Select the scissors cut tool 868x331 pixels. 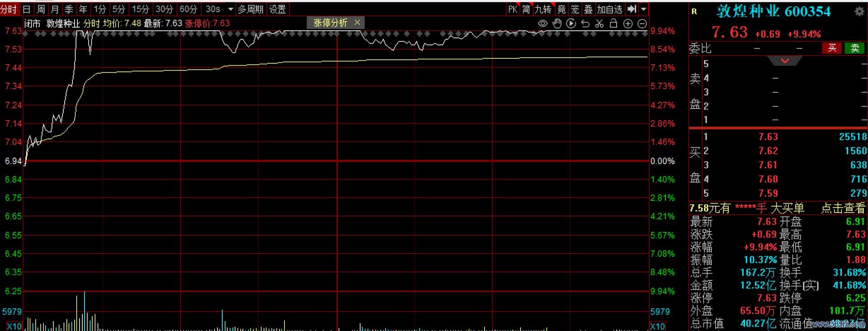[x=599, y=24]
